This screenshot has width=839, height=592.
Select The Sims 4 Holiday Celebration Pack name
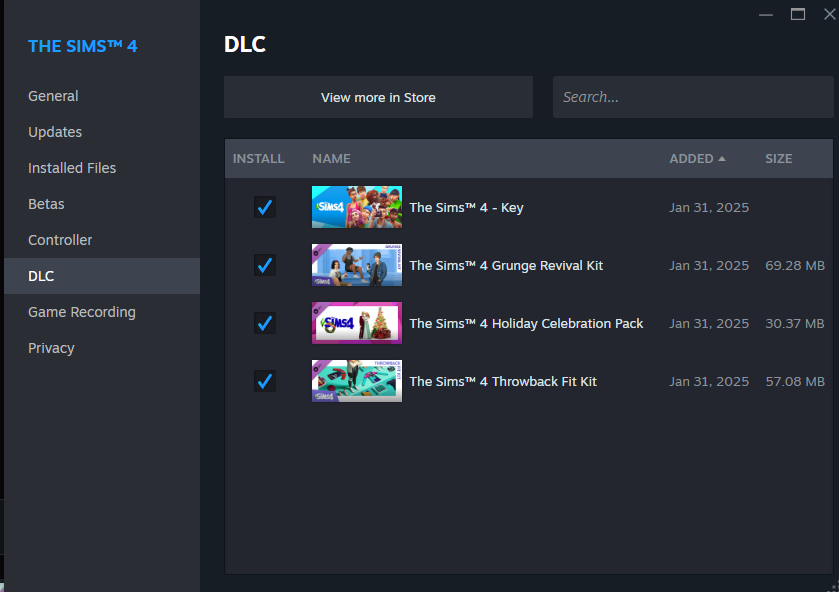(x=526, y=323)
